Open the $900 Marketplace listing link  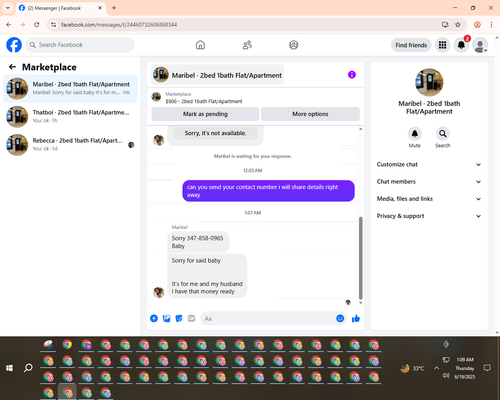pos(204,101)
